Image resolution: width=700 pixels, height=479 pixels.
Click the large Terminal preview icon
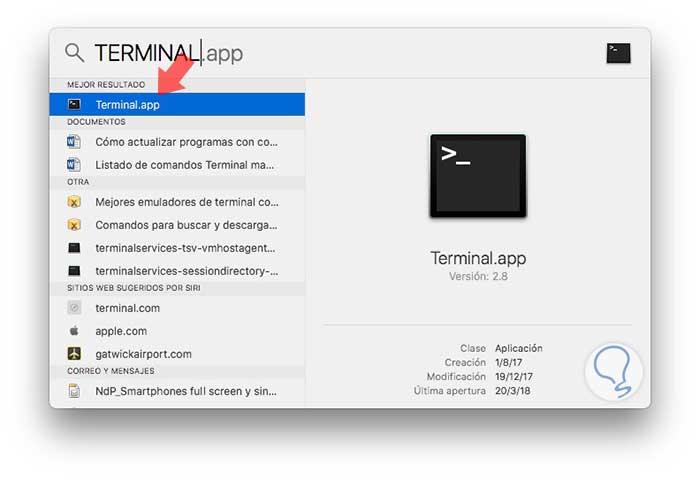coord(478,176)
